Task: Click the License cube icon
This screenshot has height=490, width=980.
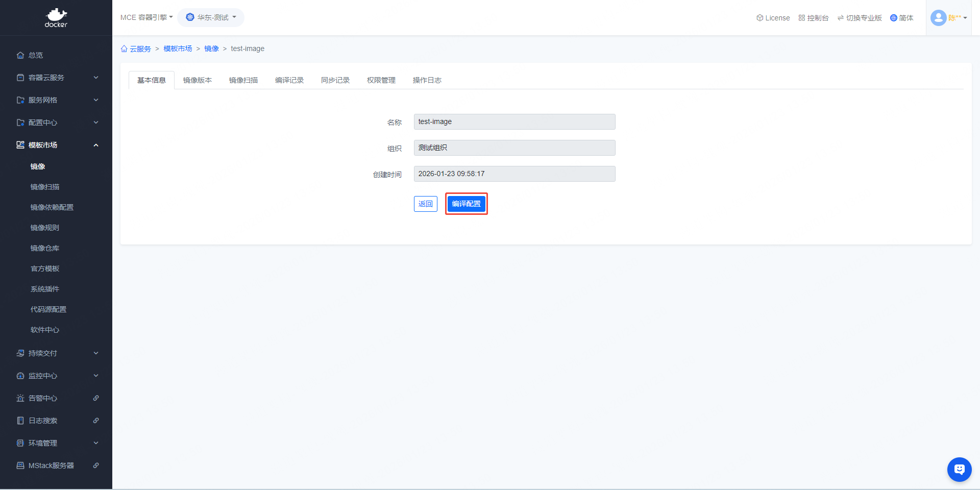Action: click(x=759, y=18)
